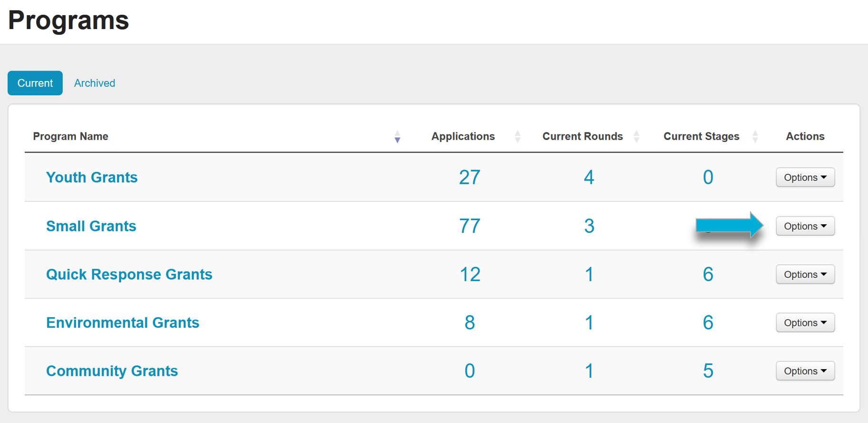Expand Options menu for Environmental Grants
The height and width of the screenshot is (423, 868).
click(805, 323)
